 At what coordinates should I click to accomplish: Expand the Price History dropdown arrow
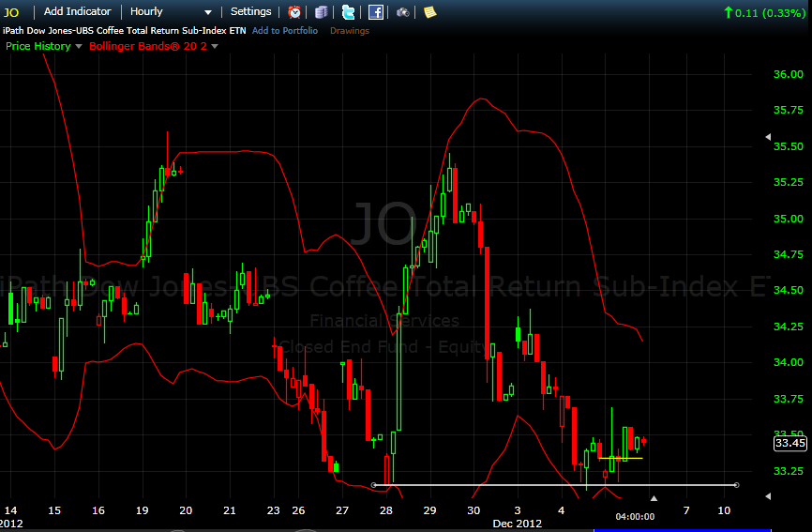point(79,46)
